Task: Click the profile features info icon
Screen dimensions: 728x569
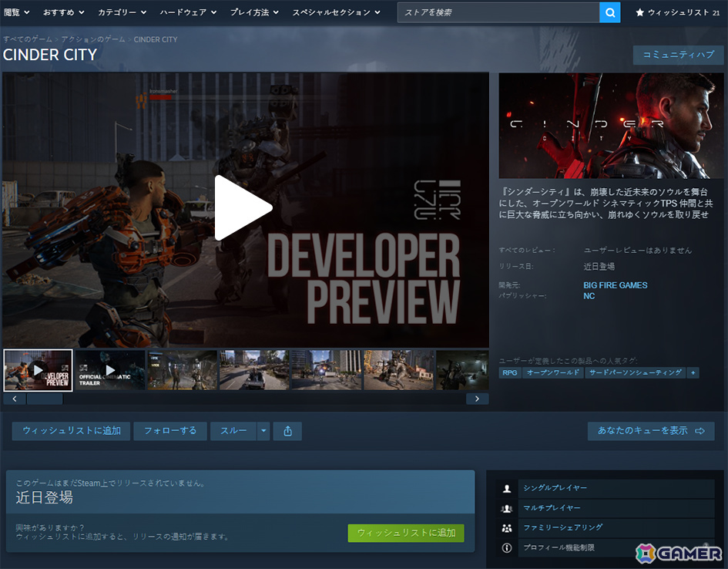Action: tap(507, 548)
